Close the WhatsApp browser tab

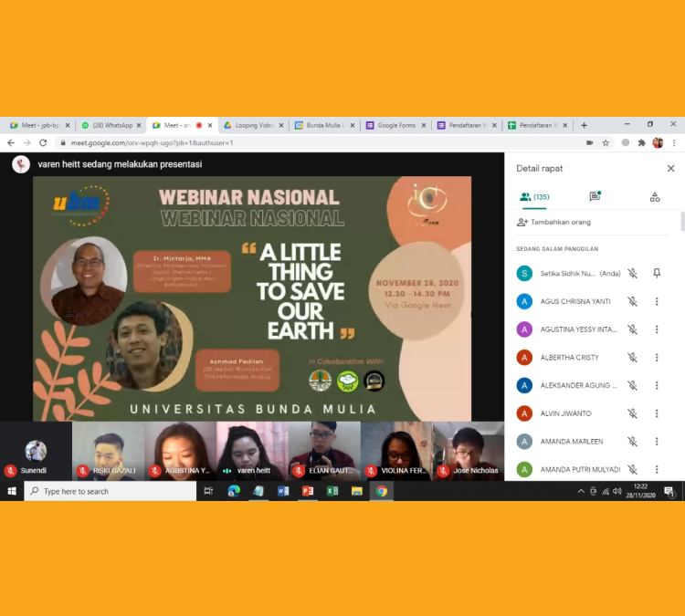[139, 125]
